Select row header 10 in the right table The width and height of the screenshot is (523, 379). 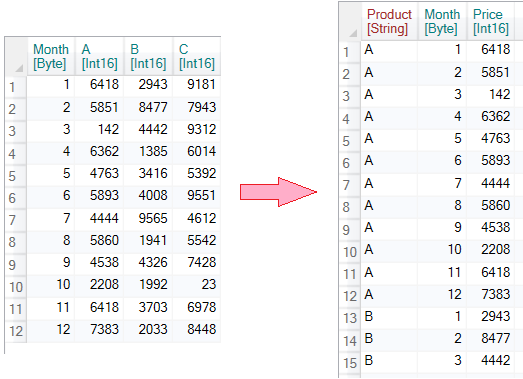(350, 252)
